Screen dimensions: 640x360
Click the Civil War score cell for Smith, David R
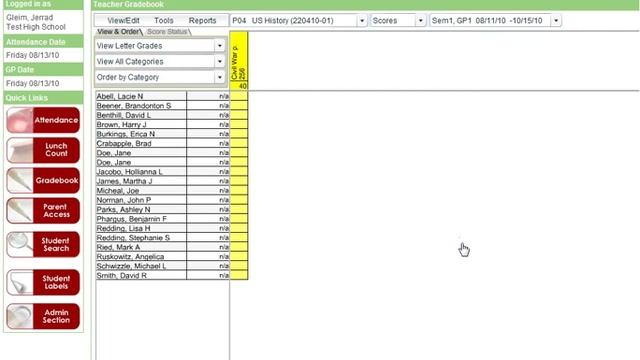239,276
